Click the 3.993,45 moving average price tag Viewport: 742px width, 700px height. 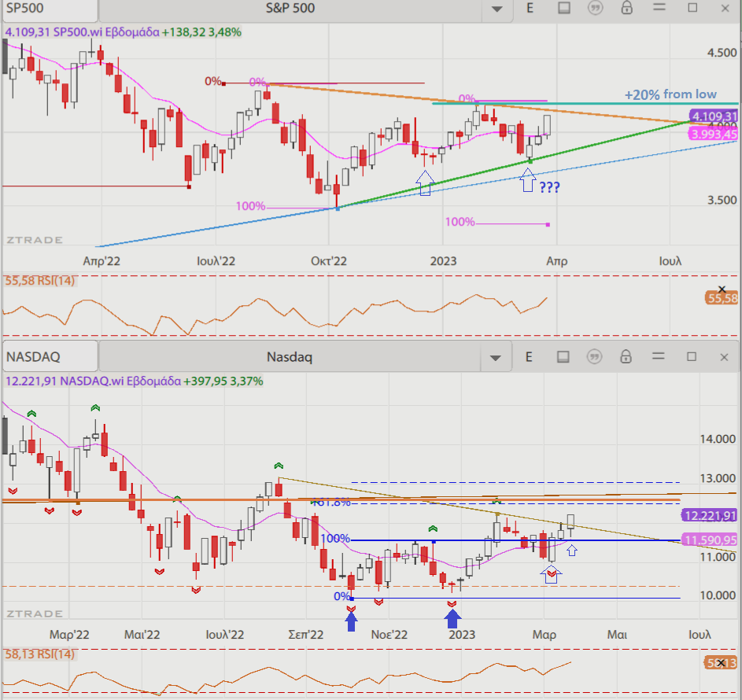(714, 134)
